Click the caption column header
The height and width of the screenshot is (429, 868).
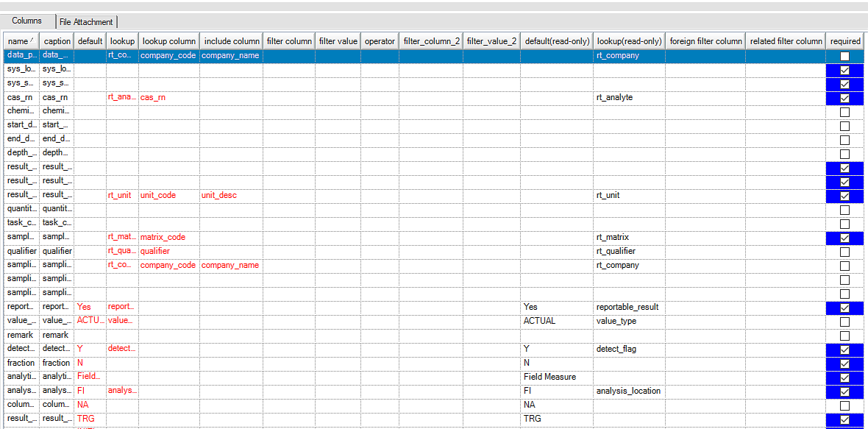(x=57, y=41)
